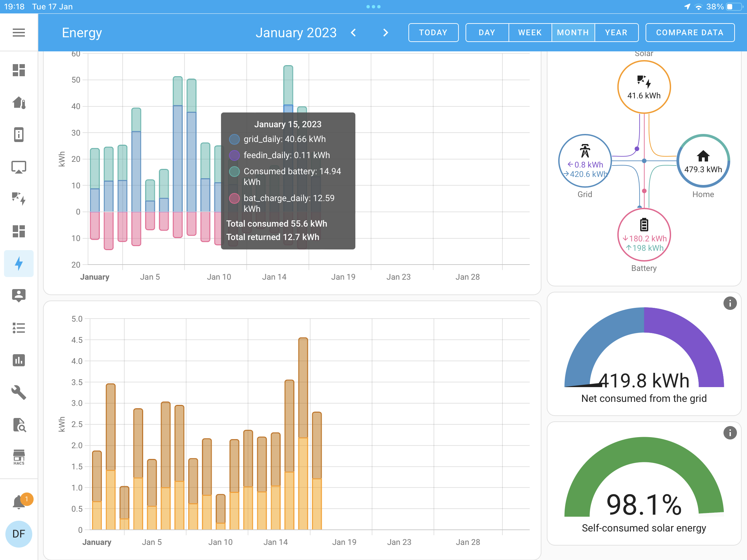The image size is (747, 560).
Task: Select the YEAR period view
Action: [x=616, y=33]
